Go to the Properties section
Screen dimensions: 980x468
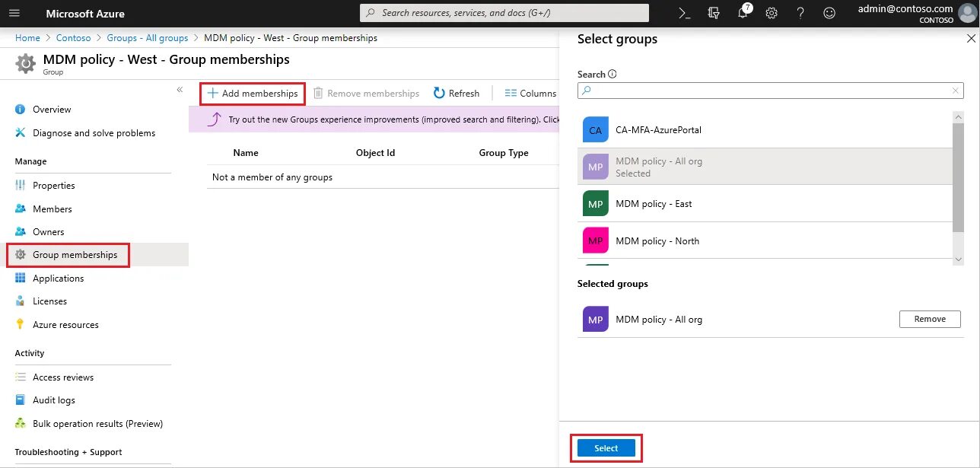pos(54,186)
